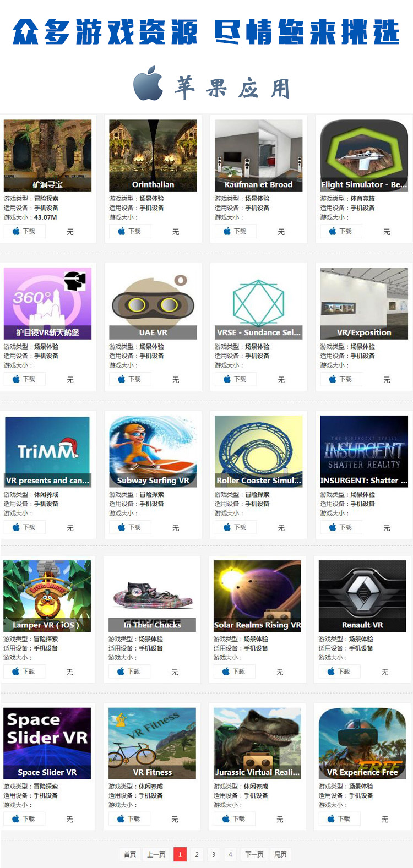
Task: Open the Kaufman et Broad thumbnail
Action: (258, 155)
